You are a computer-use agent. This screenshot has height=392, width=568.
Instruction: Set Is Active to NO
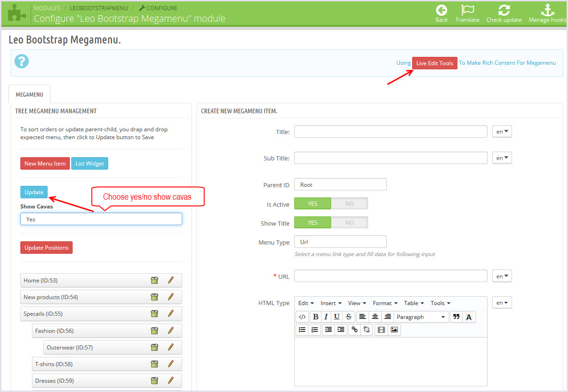[350, 203]
